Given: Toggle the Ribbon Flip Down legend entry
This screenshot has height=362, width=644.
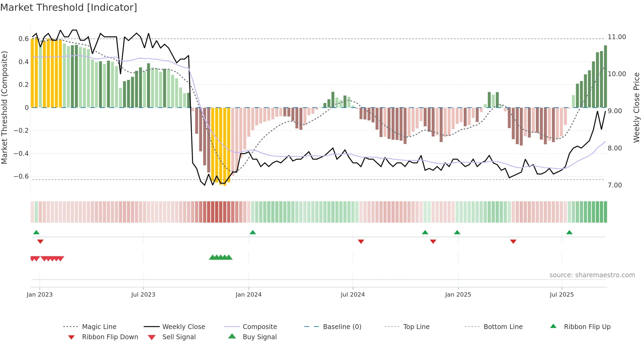Looking at the screenshot, I should click(103, 337).
